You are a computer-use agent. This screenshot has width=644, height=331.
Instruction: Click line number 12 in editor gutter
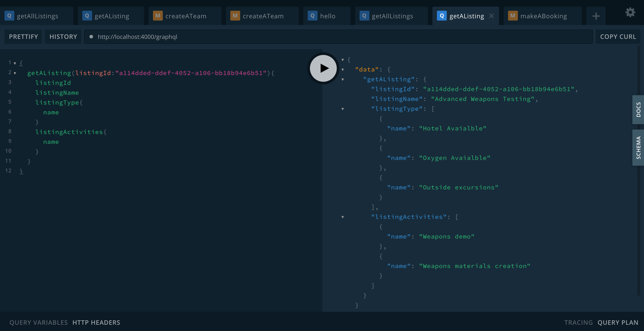(x=8, y=170)
